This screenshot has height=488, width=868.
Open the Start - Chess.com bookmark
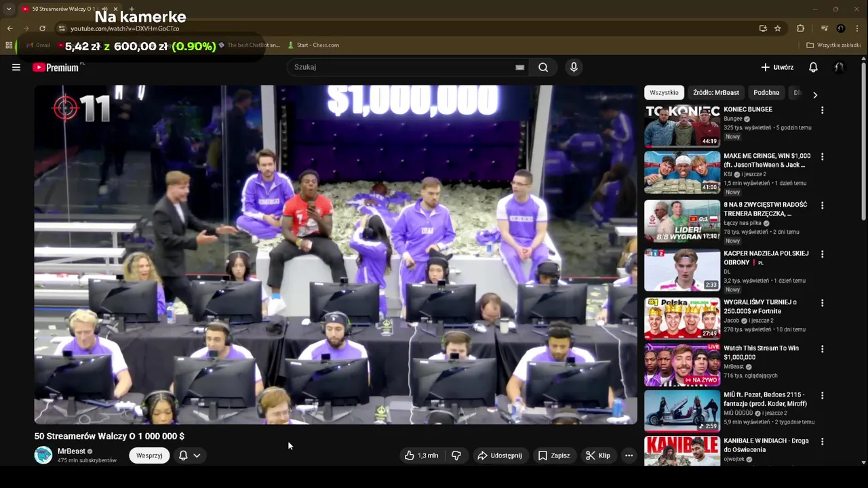pos(313,45)
